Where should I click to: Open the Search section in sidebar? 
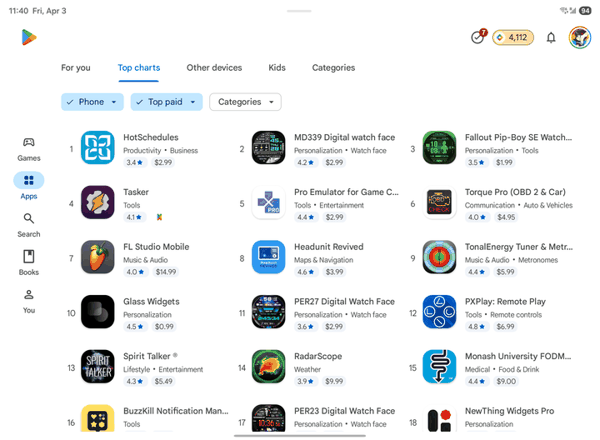coord(29,225)
